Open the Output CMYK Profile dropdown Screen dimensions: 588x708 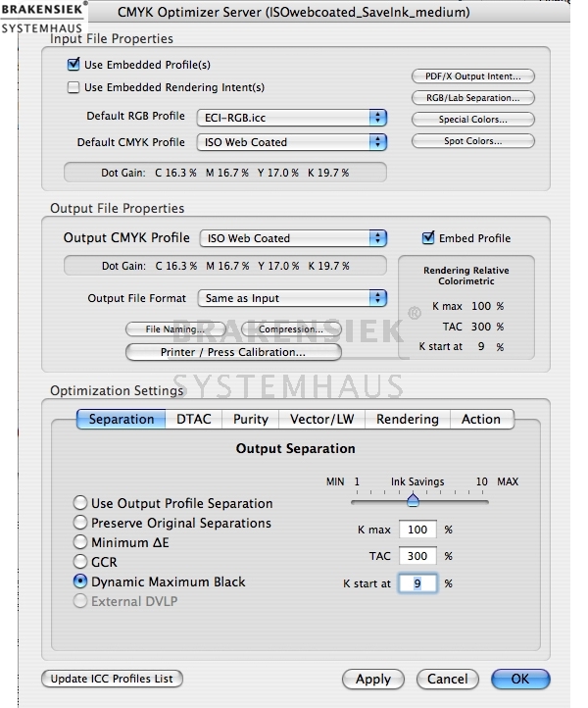click(x=293, y=238)
